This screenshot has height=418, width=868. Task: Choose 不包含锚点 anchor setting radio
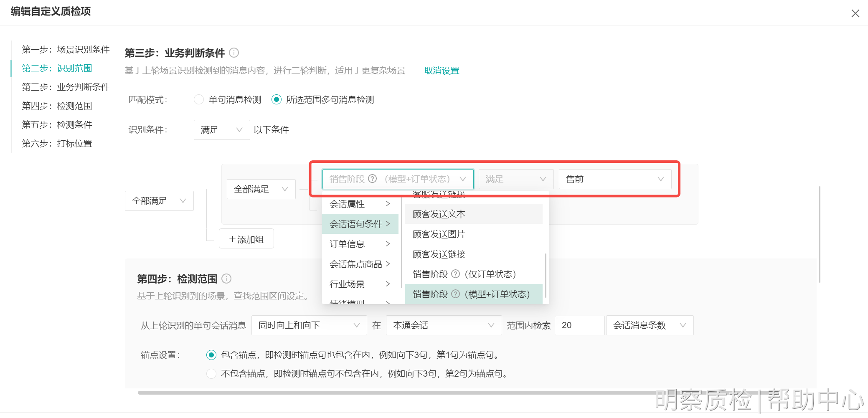coord(211,374)
